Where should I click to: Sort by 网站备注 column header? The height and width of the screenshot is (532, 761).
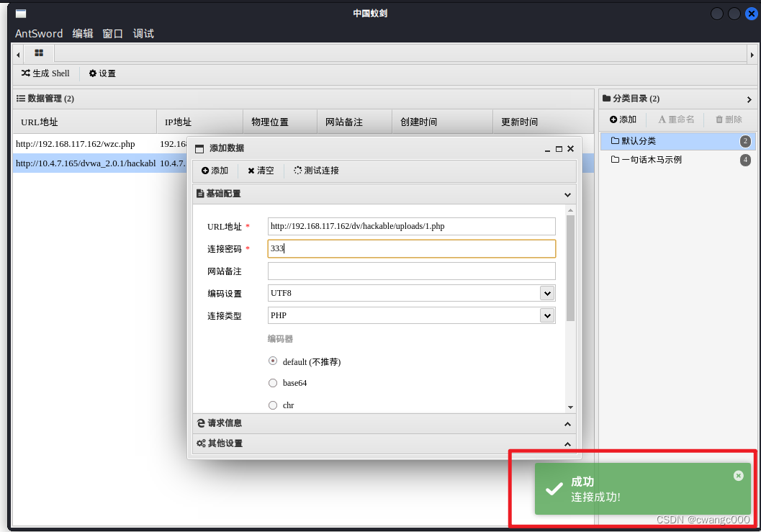(354, 122)
